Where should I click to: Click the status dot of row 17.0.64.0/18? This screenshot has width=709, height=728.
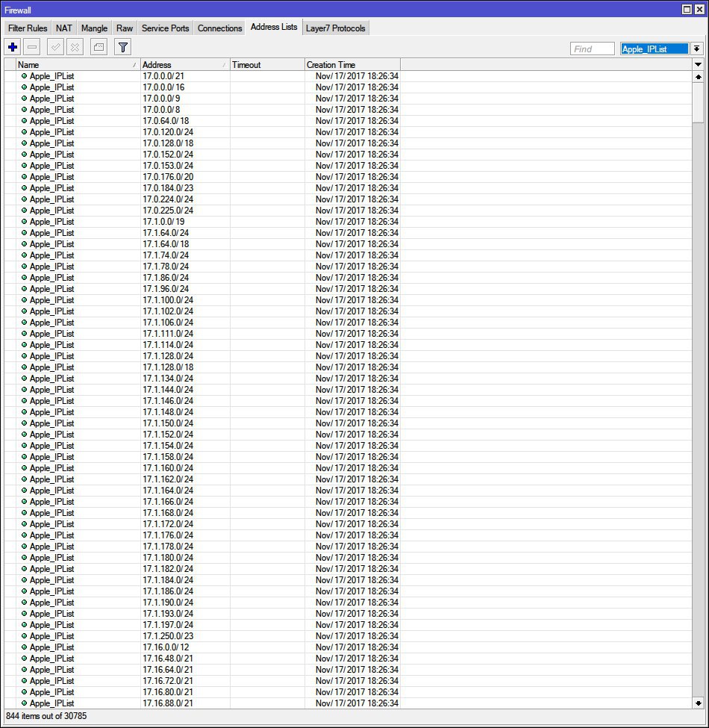24,121
